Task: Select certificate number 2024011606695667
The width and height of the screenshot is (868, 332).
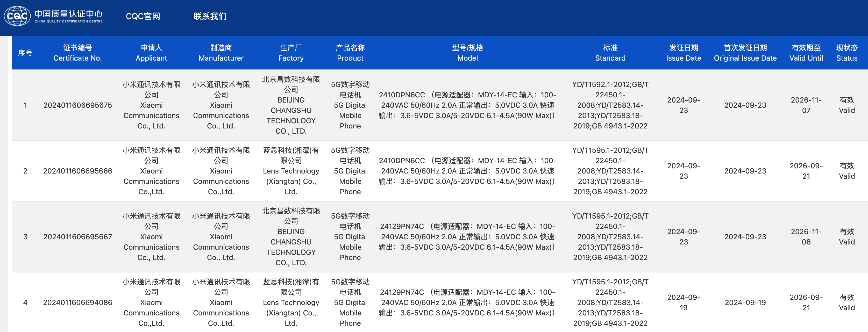Action: click(x=77, y=237)
